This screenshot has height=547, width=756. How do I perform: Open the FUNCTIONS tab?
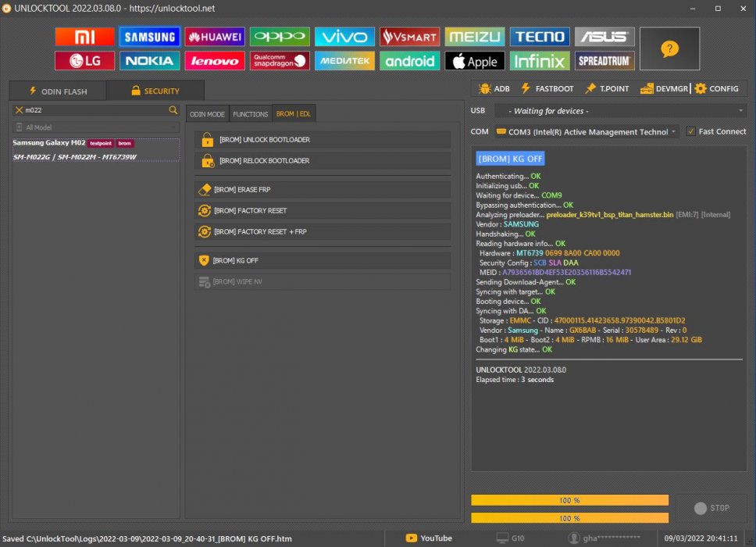coord(250,114)
